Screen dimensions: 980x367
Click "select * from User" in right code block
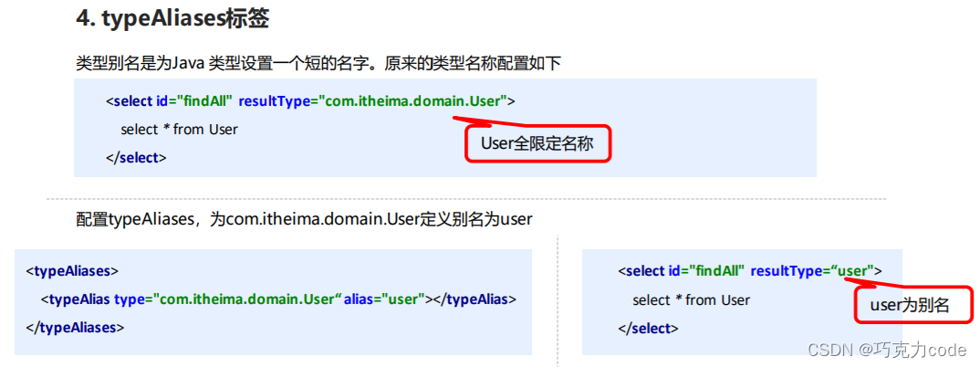tap(692, 300)
